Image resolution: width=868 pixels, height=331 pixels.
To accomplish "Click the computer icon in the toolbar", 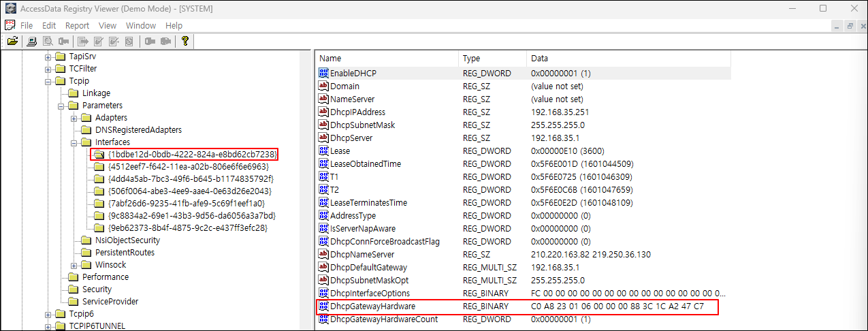I will tap(31, 42).
